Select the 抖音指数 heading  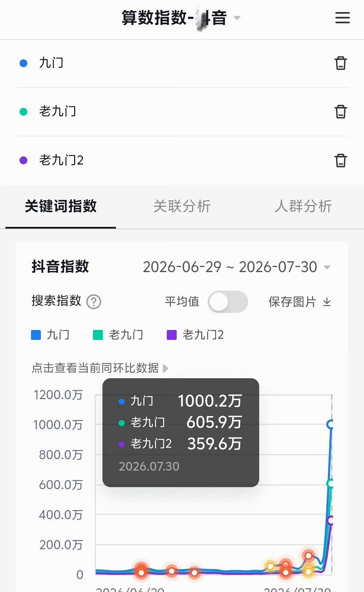[60, 266]
